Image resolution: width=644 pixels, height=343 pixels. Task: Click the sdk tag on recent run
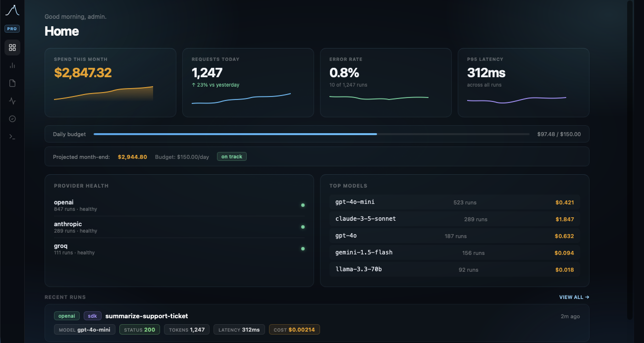(x=93, y=316)
